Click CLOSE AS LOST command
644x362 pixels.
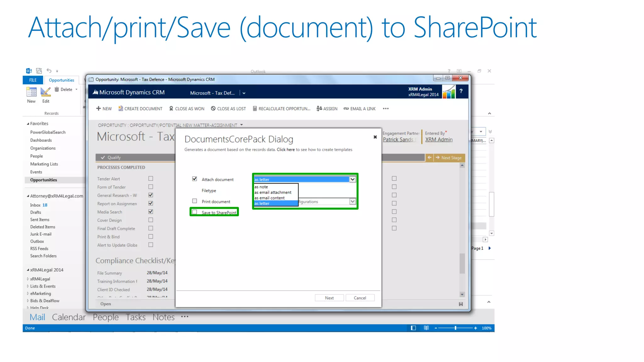click(x=228, y=108)
